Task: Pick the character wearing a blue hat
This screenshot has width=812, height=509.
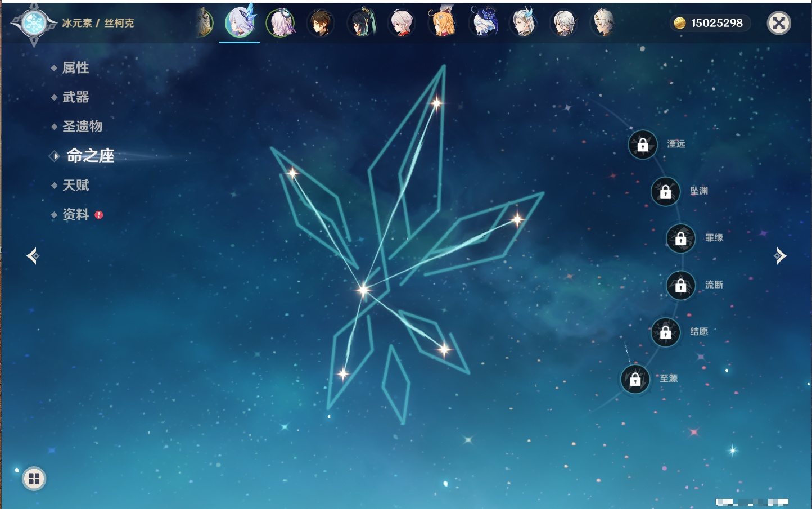Action: (x=483, y=22)
